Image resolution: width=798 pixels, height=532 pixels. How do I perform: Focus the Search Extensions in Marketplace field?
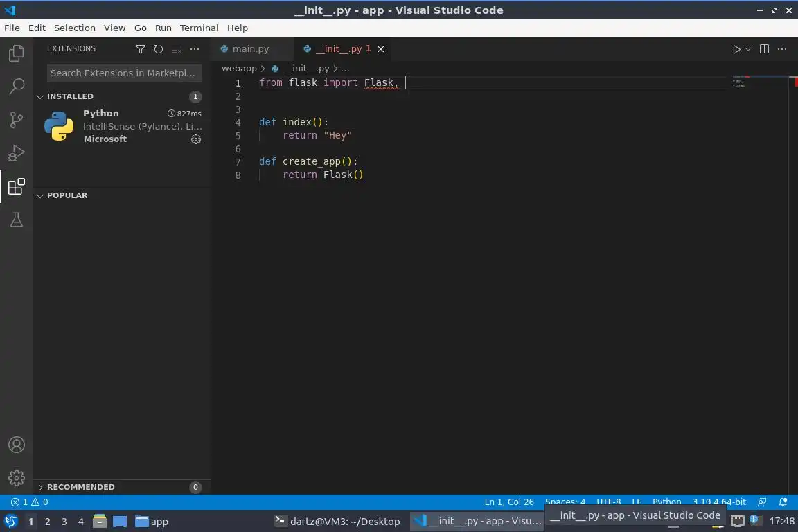(x=124, y=73)
